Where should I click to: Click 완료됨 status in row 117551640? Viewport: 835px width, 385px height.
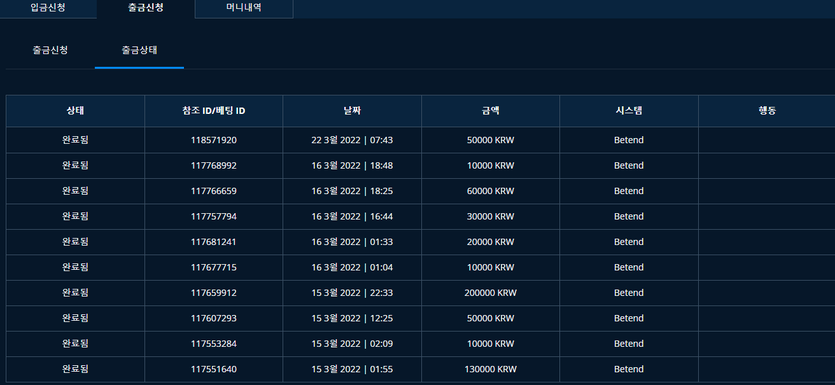(75, 369)
